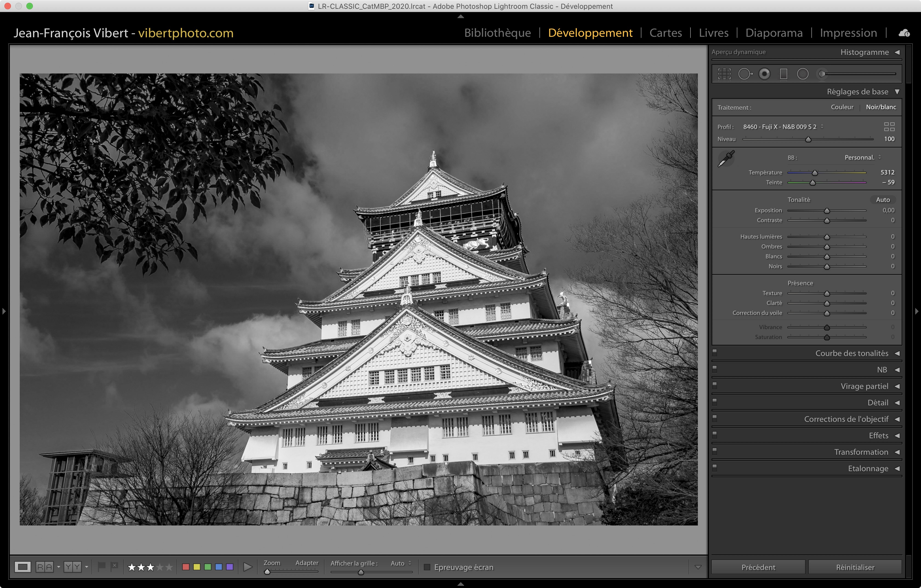Enable the Epreuvage écran checkbox
Screen dimensions: 921x588
[427, 567]
